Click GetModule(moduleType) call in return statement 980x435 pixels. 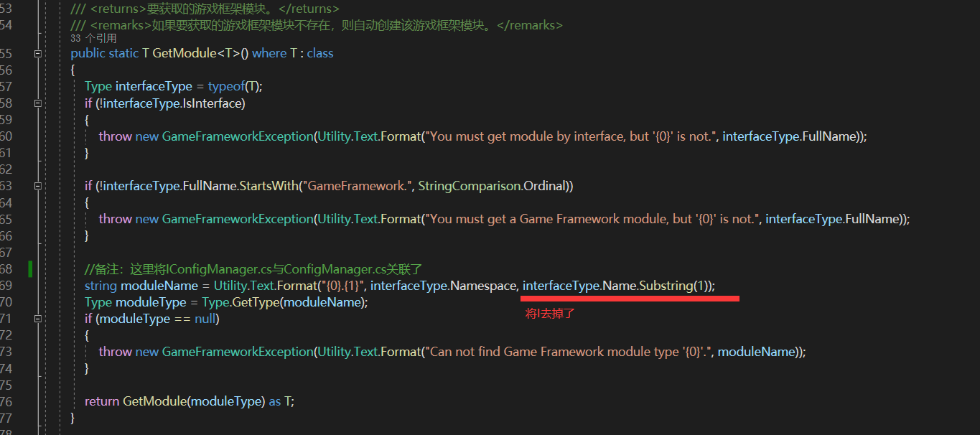pyautogui.click(x=194, y=401)
